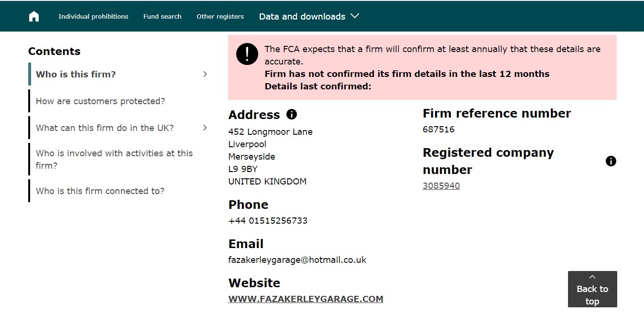Open registered company number 3085940 link
644x314 pixels.
pyautogui.click(x=441, y=185)
